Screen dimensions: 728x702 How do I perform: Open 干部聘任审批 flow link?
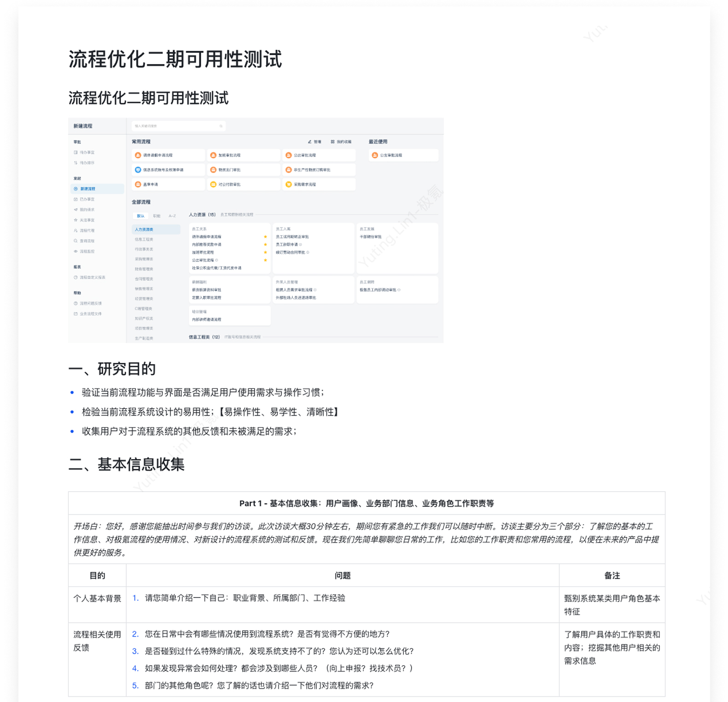(371, 237)
